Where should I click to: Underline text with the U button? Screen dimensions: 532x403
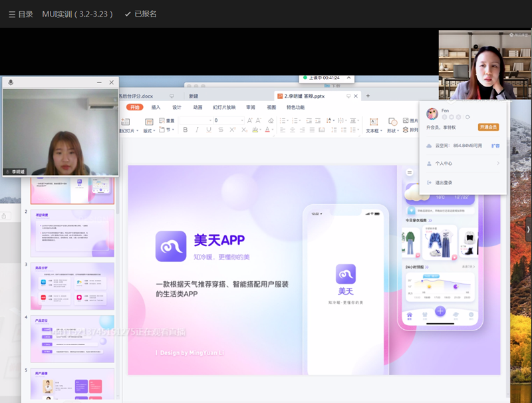tap(209, 130)
